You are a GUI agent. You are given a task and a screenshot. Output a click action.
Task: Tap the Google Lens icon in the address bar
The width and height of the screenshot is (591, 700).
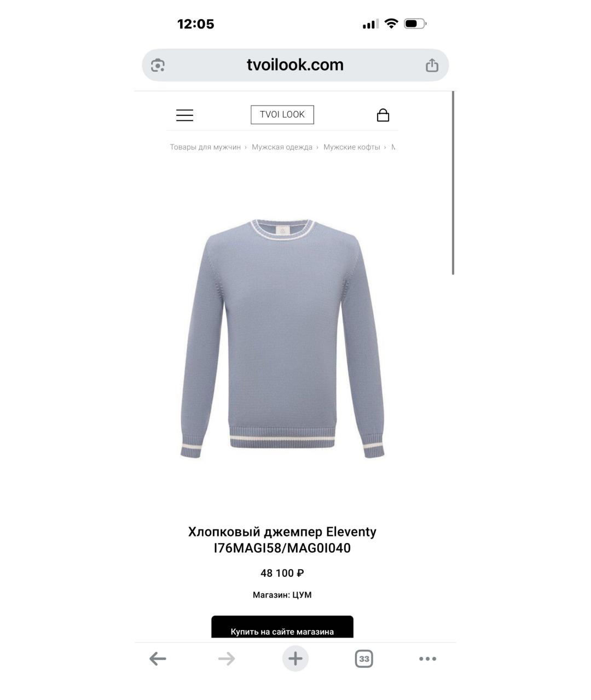click(158, 65)
